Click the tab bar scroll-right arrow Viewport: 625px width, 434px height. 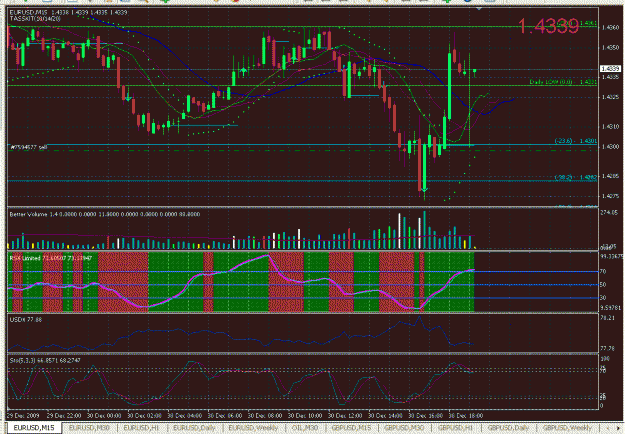tap(619, 428)
